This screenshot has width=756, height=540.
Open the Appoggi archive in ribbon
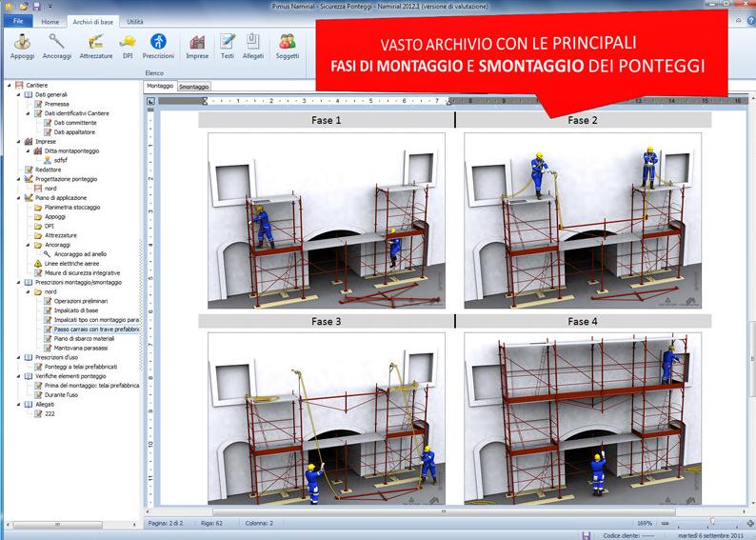[22, 45]
